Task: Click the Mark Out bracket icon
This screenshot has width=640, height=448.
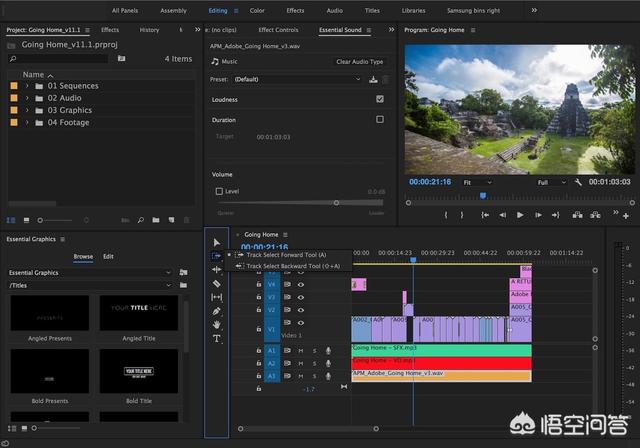Action: pyautogui.click(x=462, y=215)
